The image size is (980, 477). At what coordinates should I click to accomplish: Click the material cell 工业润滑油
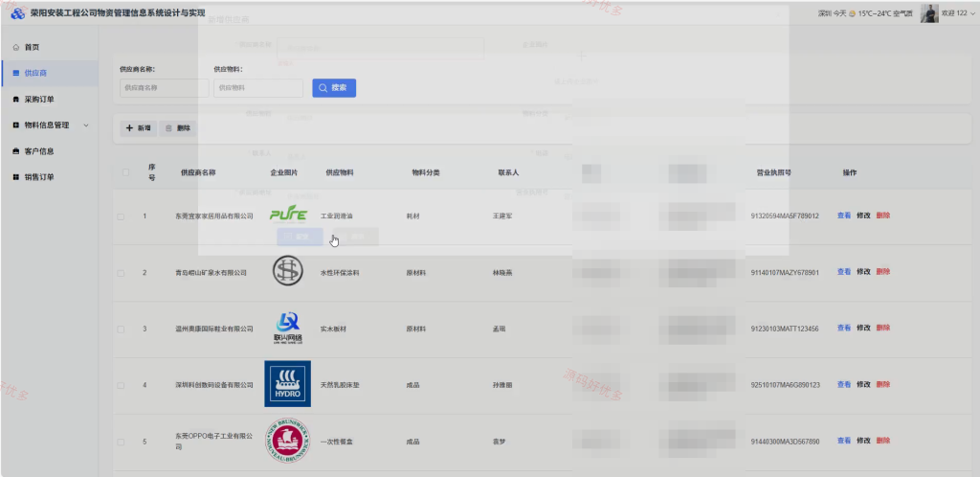[336, 216]
